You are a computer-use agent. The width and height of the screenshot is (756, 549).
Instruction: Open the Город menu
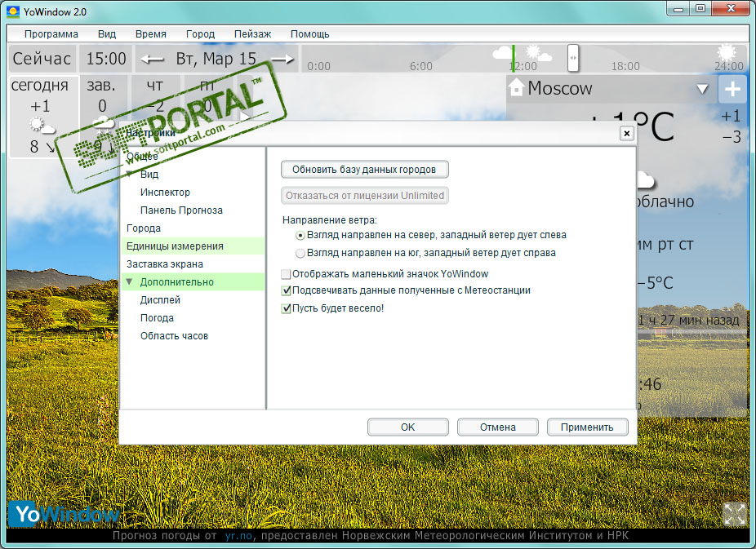click(x=200, y=34)
